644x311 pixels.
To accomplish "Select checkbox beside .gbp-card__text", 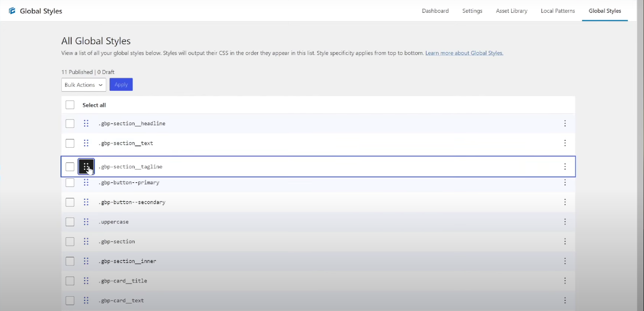I will pos(70,300).
